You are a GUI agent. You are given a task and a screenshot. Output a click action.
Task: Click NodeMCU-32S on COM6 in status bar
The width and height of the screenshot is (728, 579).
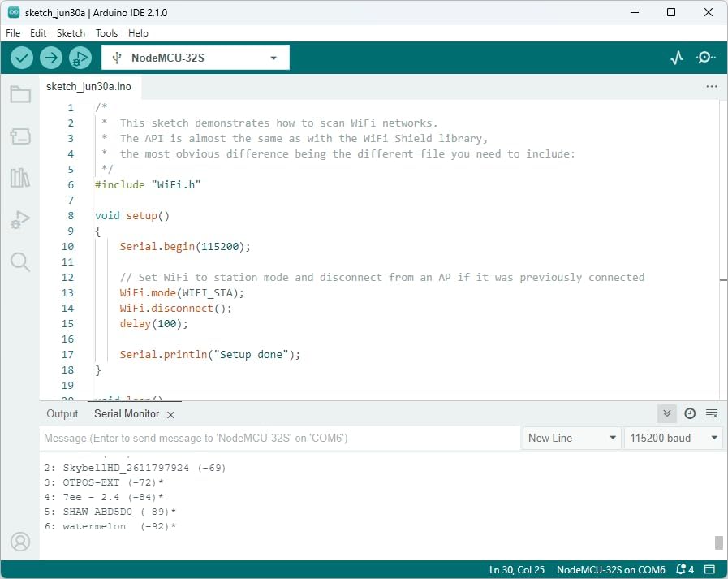(611, 570)
